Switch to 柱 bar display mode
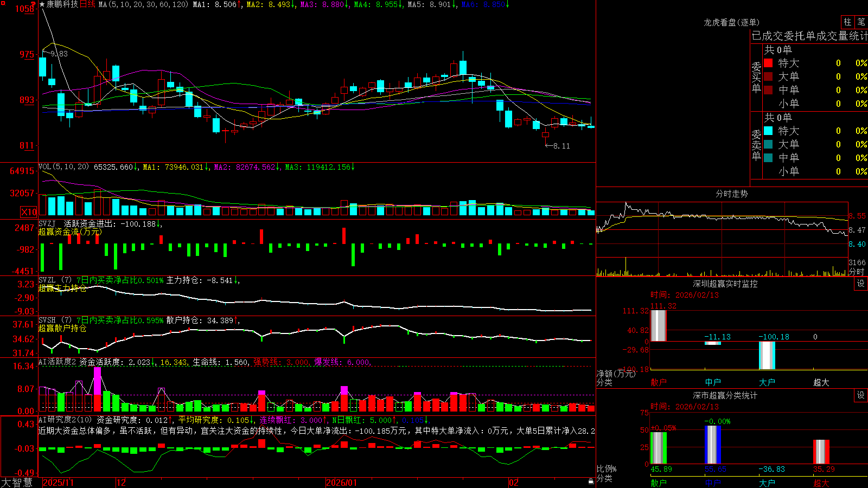 coord(847,22)
